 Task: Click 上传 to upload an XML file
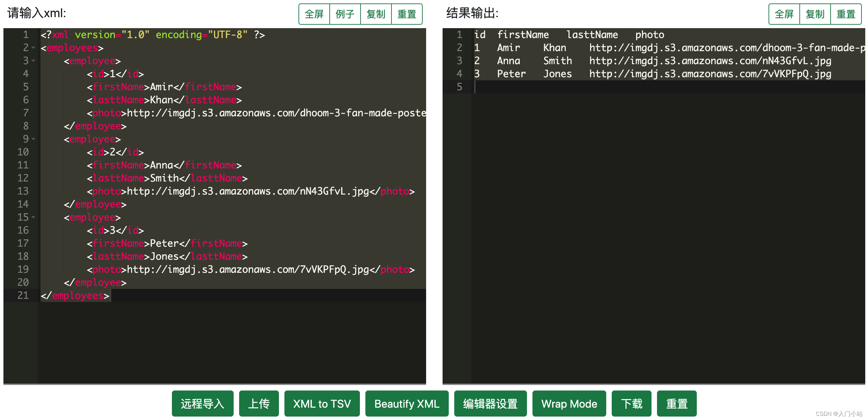(259, 404)
